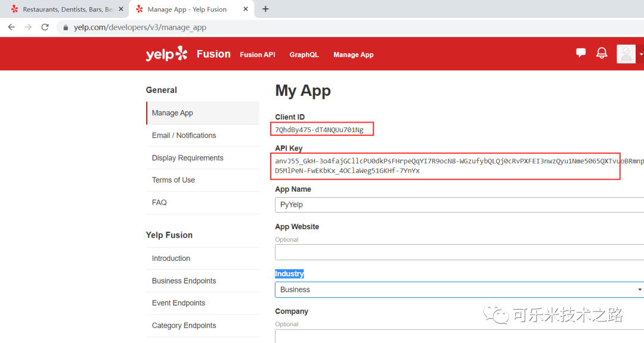This screenshot has height=343, width=644.
Task: Open Display Requirements sidebar link
Action: (x=188, y=158)
